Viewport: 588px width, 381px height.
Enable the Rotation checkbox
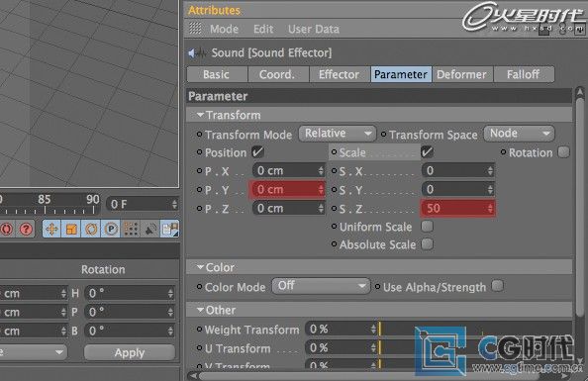coord(563,152)
